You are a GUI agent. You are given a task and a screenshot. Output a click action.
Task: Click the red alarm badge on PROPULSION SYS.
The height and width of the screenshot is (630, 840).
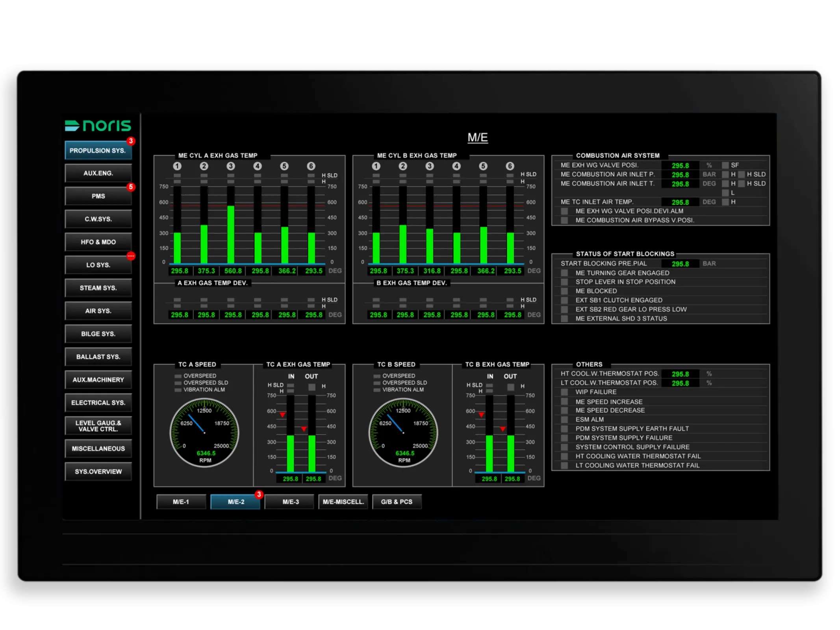(x=131, y=140)
